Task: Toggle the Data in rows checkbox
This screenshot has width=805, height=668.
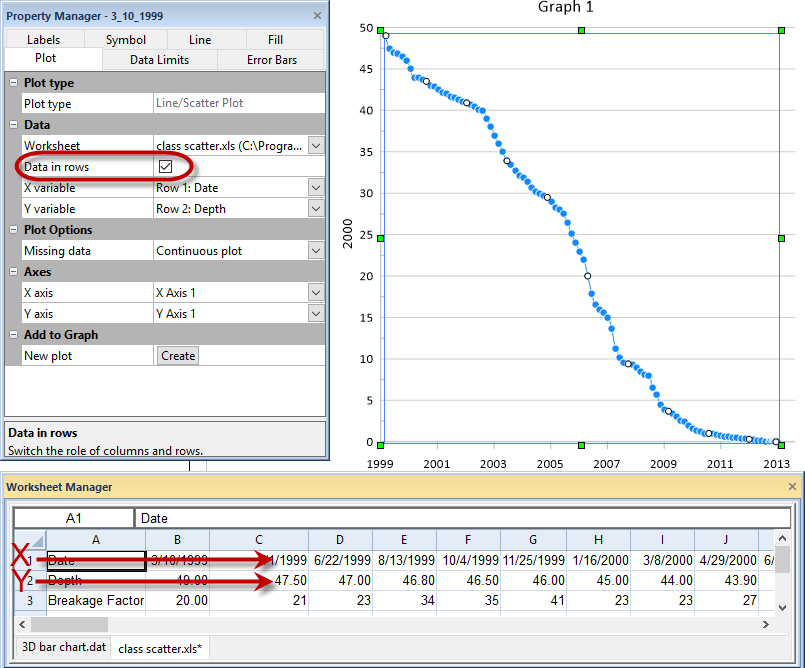Action: point(166,167)
